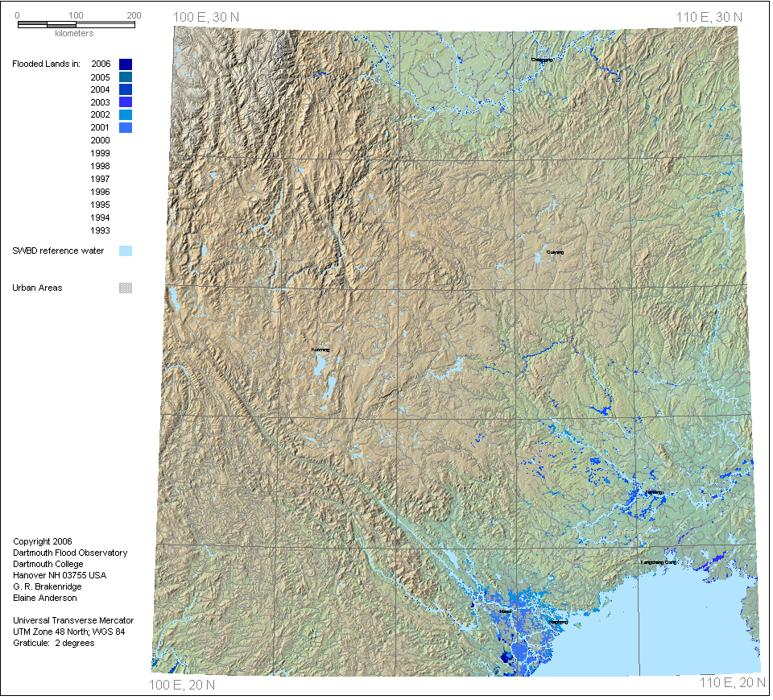Select the 2005 legend color swatch

click(x=125, y=77)
